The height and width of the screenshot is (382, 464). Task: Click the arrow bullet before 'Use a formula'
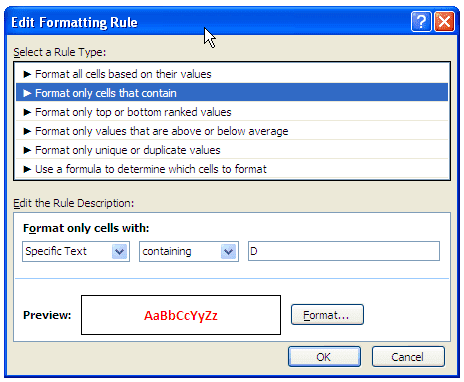click(27, 169)
